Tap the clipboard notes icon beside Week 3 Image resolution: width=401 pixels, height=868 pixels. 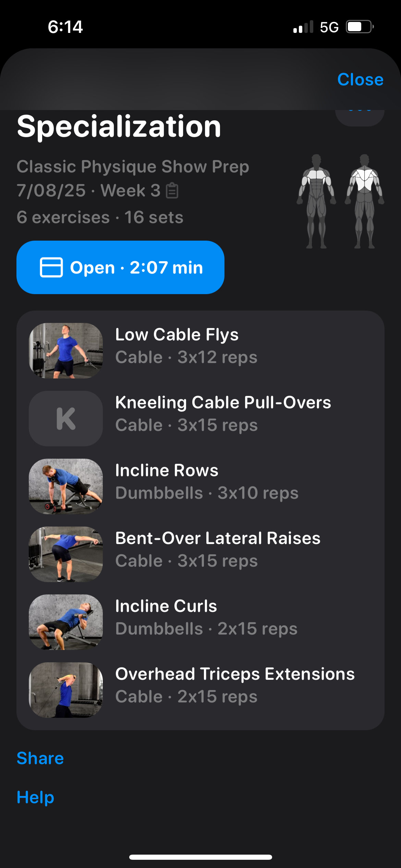pyautogui.click(x=172, y=191)
